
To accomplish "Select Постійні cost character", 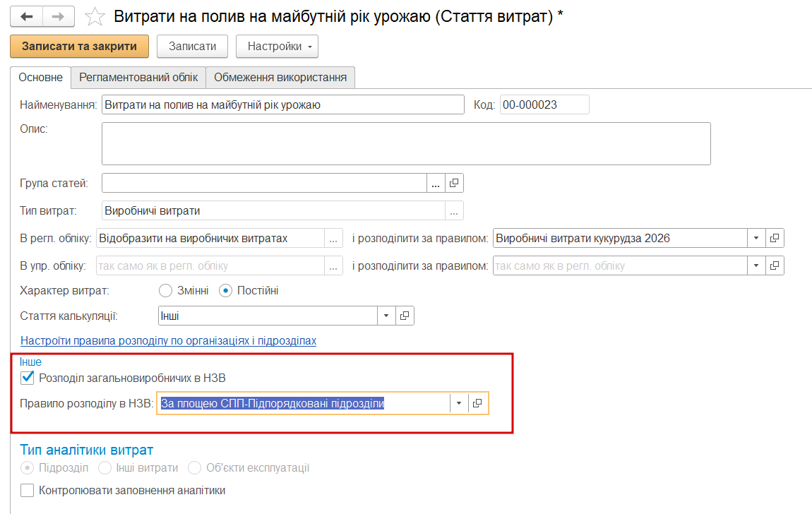I will 225,291.
